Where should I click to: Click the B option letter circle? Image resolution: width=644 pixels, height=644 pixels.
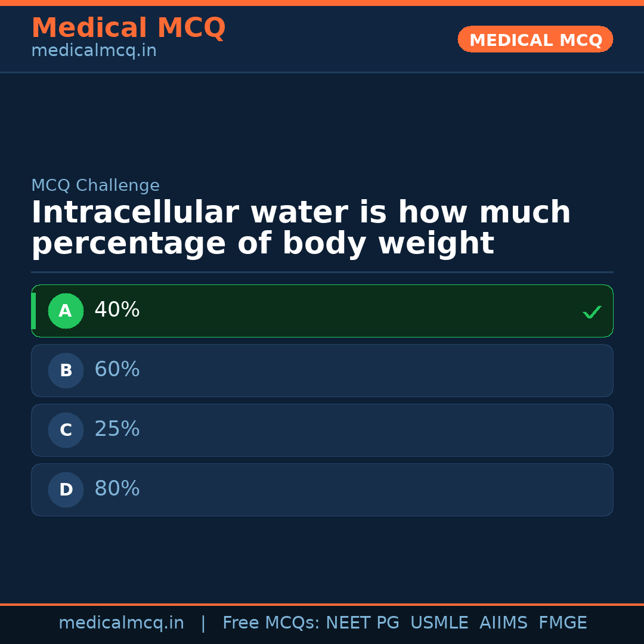pyautogui.click(x=66, y=370)
